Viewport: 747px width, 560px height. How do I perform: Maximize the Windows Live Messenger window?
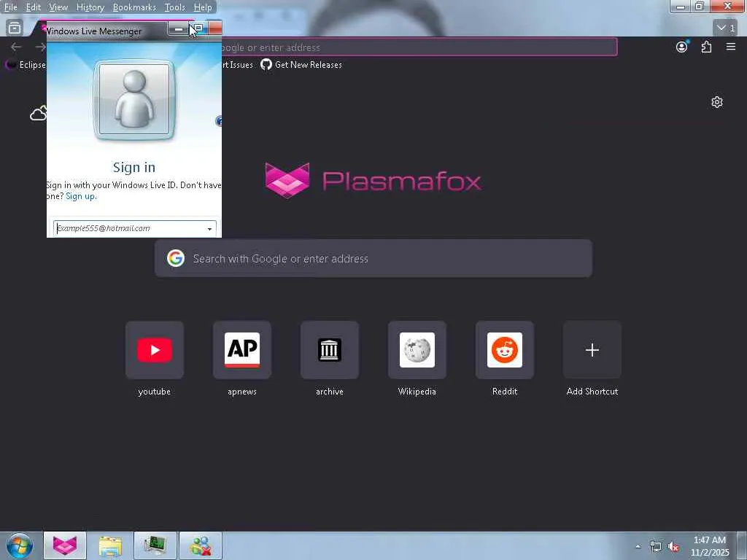click(x=198, y=29)
